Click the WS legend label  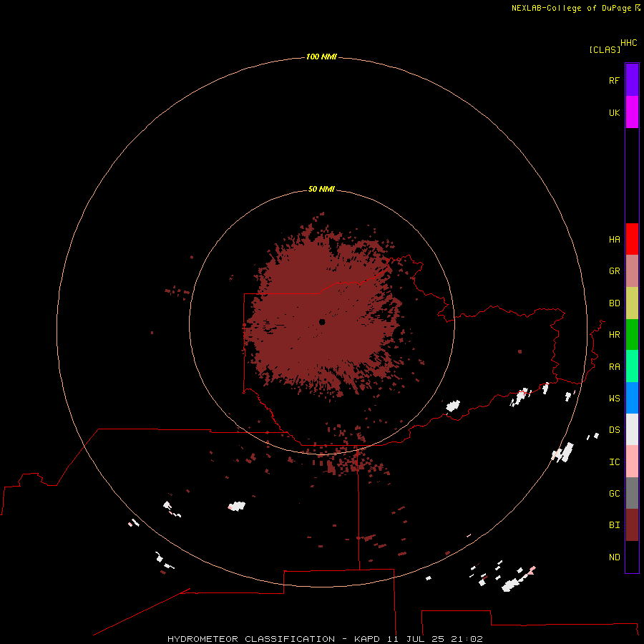pyautogui.click(x=614, y=398)
